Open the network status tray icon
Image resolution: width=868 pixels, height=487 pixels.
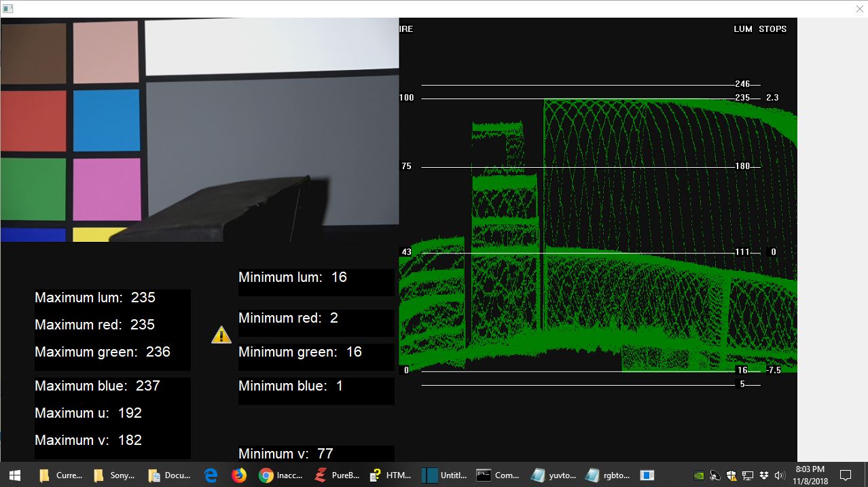click(747, 475)
